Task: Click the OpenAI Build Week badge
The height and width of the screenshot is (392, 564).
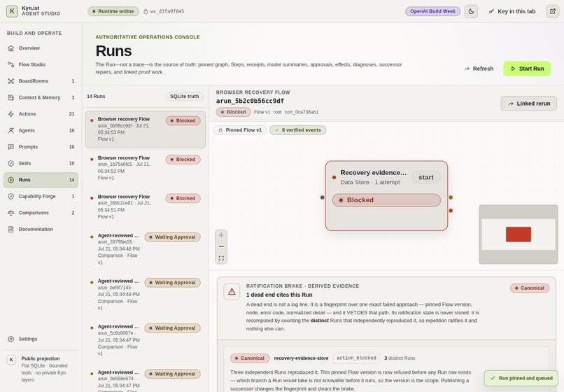Action: click(432, 11)
